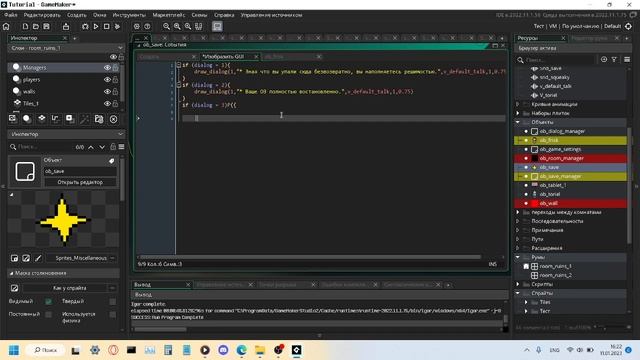Image resolution: width=640 pixels, height=360 pixels.
Task: Toggle visibility of Tiles_1 layer
Action: tap(107, 103)
